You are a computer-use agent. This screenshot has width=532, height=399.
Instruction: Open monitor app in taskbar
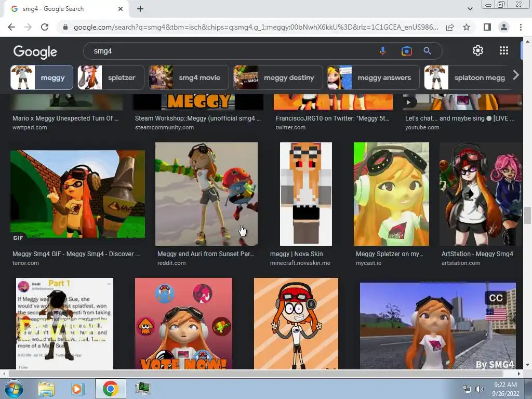[142, 389]
